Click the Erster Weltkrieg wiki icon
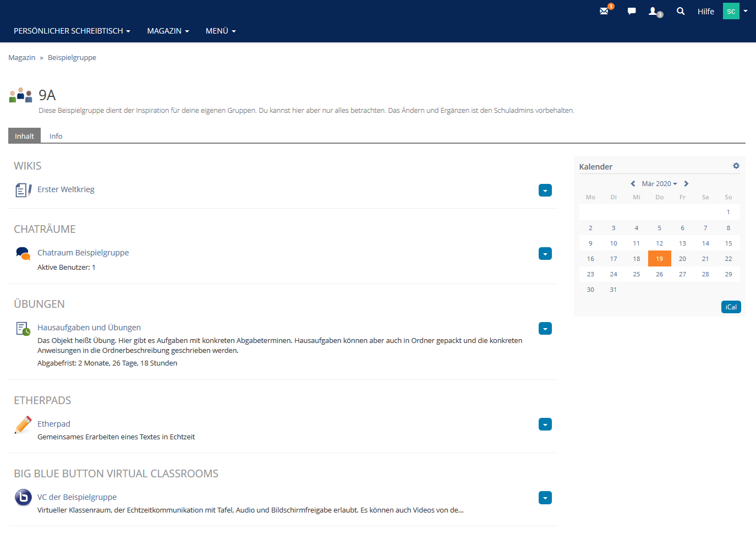Viewport: 756px width, 550px height. click(x=23, y=190)
